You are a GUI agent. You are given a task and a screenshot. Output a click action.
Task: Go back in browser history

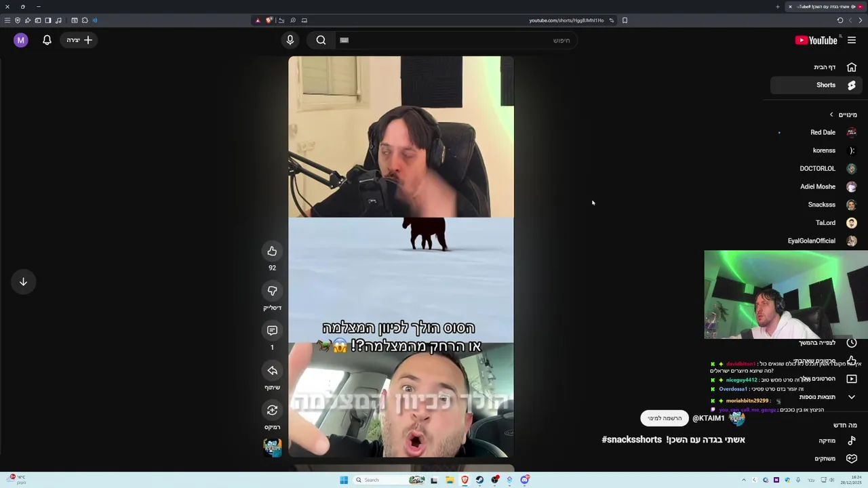click(861, 20)
